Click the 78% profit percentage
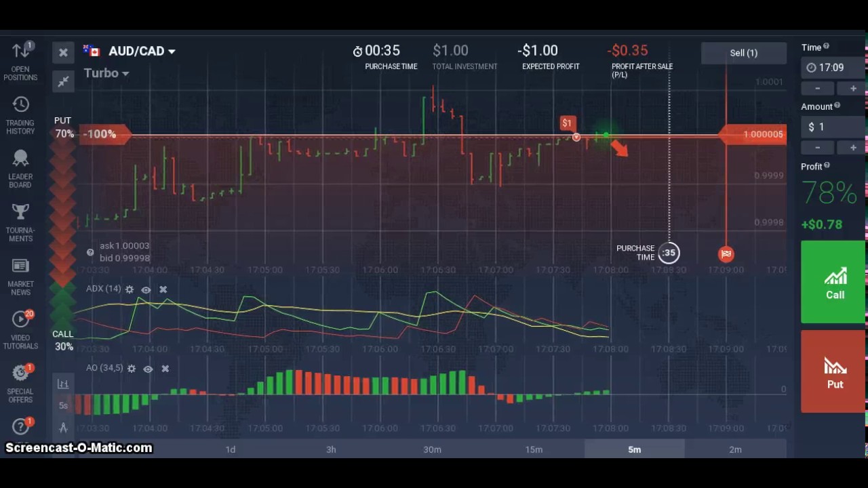This screenshot has height=488, width=868. point(828,194)
